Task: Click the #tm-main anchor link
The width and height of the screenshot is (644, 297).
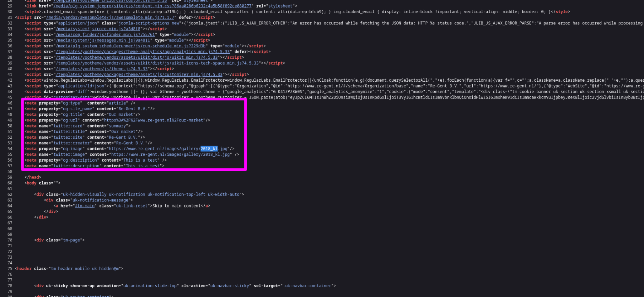Action: [84, 206]
